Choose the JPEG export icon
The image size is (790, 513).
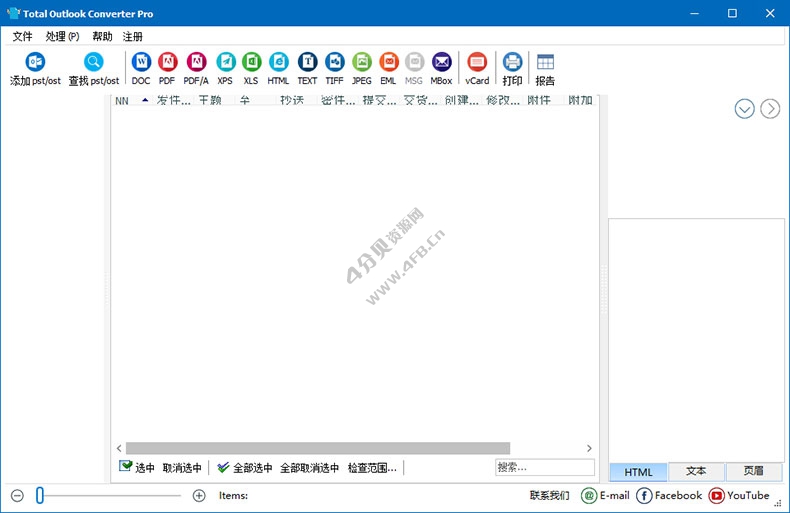click(x=362, y=62)
